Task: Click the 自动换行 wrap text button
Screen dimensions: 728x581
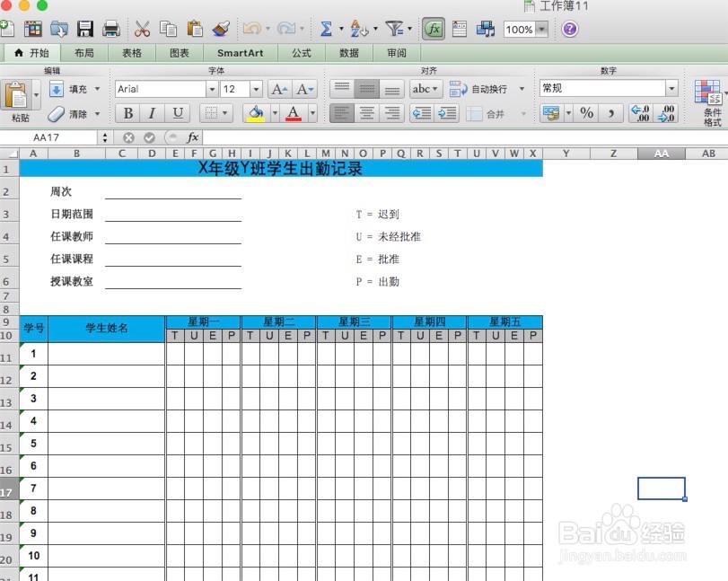Action: click(479, 89)
